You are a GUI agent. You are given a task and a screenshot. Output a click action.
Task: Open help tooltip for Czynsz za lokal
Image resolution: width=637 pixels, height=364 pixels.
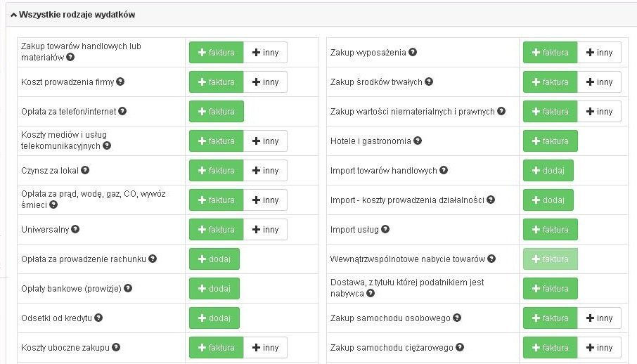click(86, 170)
